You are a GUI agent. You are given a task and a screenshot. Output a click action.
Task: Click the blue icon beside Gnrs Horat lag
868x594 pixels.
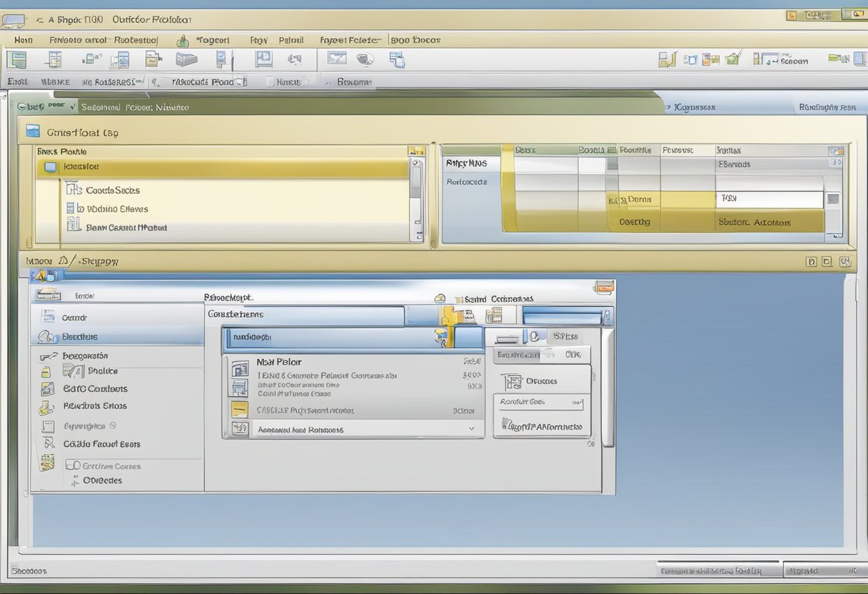pyautogui.click(x=32, y=131)
